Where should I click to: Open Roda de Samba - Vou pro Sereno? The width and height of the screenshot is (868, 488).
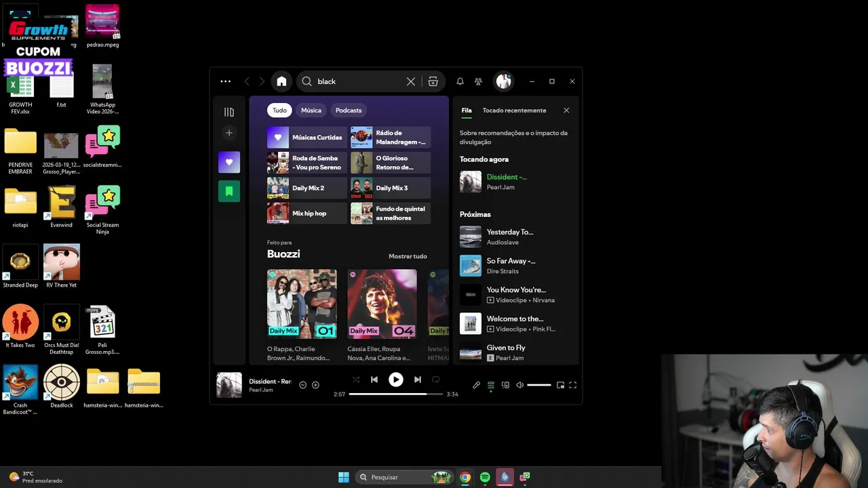pos(307,163)
